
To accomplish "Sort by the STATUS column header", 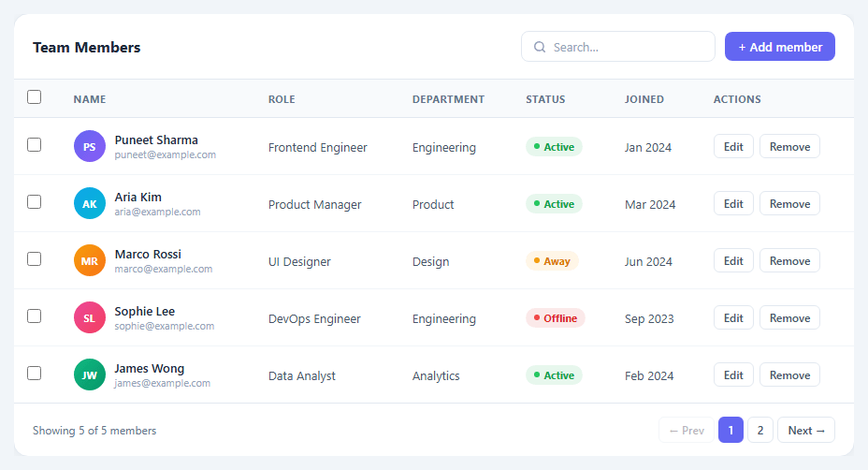I will [x=545, y=99].
